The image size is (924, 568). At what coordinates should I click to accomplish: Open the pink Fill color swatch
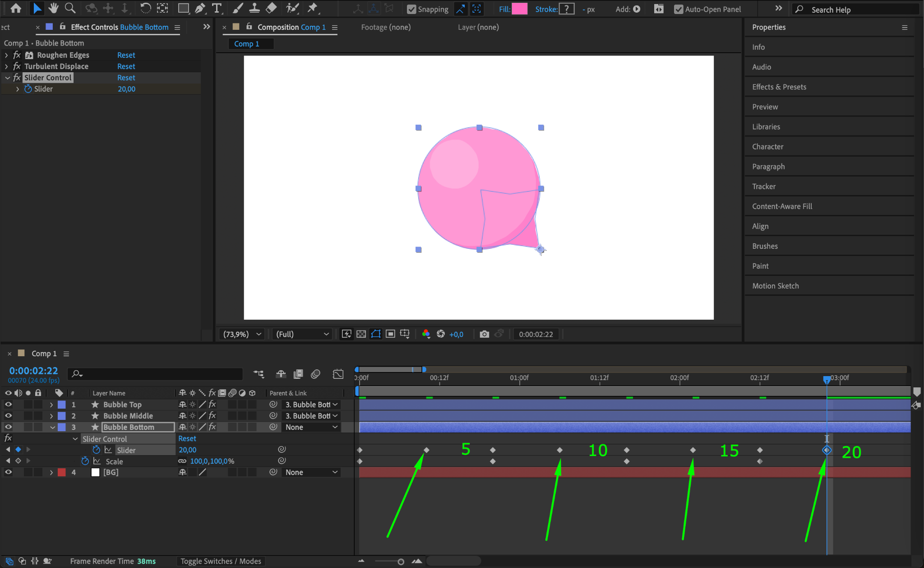pos(519,9)
